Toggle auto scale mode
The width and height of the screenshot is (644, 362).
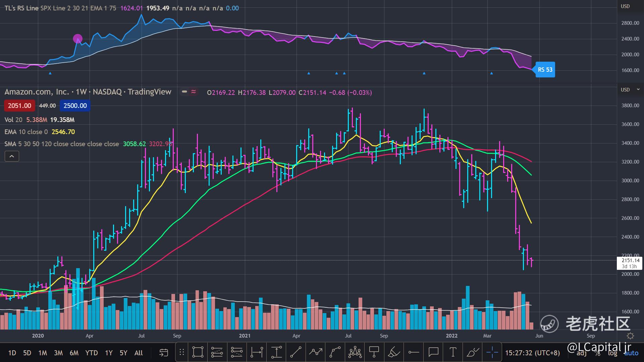click(x=631, y=353)
